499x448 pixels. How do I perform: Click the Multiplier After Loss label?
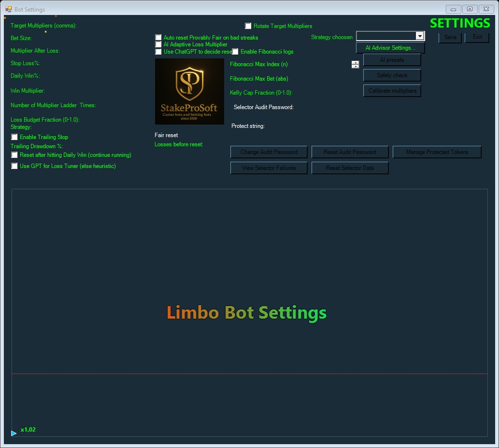coord(35,51)
